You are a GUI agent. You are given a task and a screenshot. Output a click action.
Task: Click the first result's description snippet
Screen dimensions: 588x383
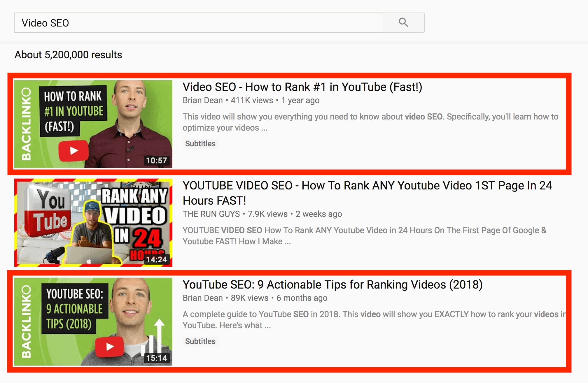point(370,122)
